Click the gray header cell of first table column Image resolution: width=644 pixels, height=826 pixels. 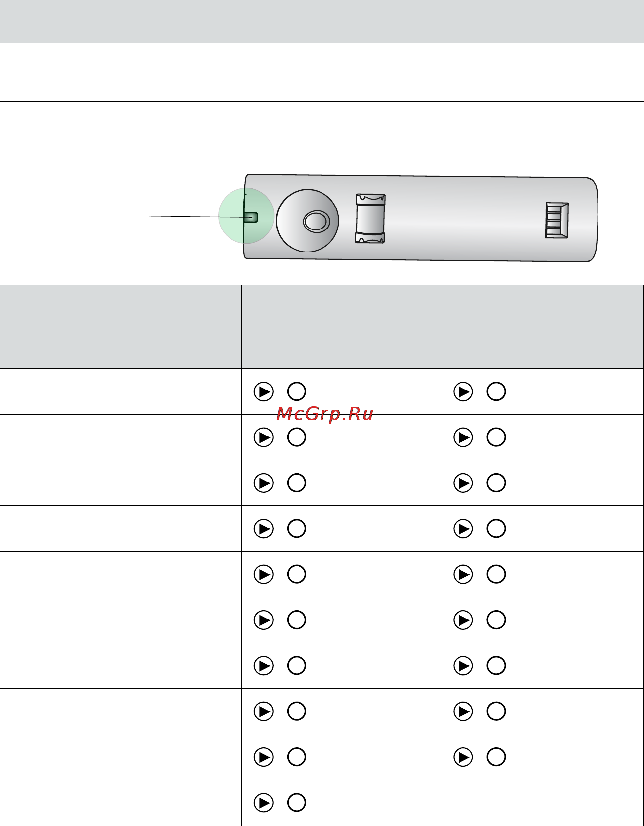tap(120, 327)
